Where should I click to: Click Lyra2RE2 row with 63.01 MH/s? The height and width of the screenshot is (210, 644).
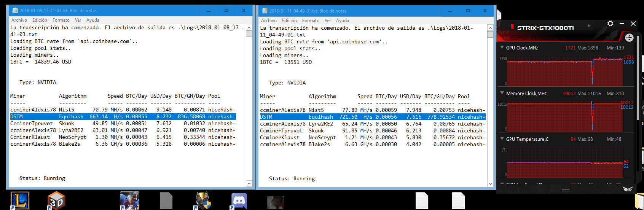point(123,130)
